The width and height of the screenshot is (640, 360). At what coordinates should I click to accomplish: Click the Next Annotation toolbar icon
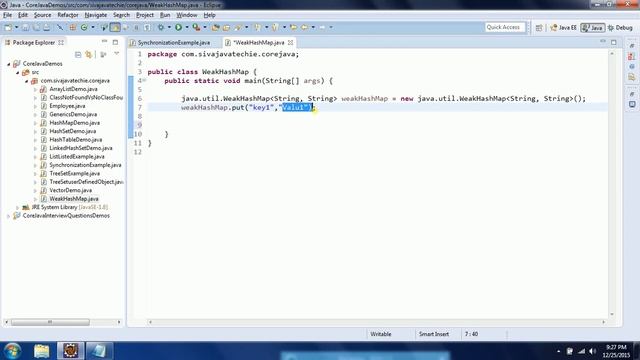(258, 27)
